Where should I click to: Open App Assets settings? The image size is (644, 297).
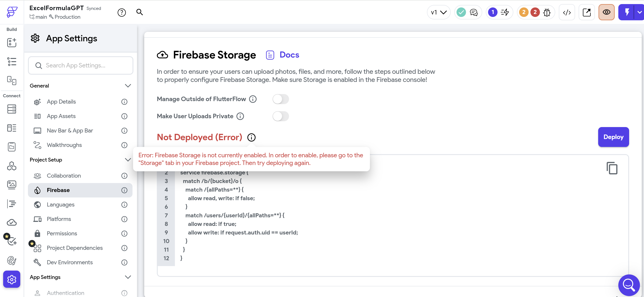(x=80, y=116)
